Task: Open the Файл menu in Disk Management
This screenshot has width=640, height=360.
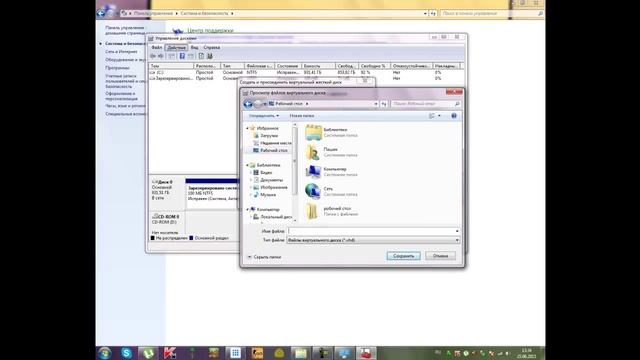Action: [157, 48]
